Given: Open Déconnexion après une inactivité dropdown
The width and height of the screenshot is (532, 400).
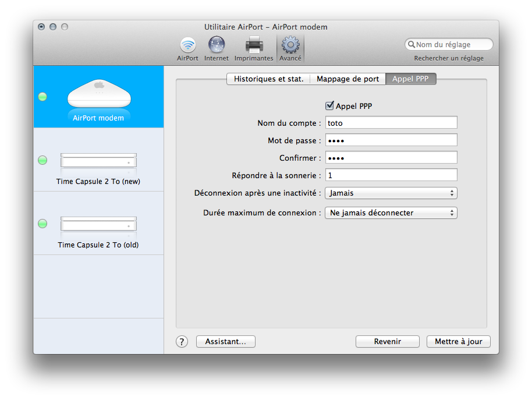Looking at the screenshot, I should 391,193.
